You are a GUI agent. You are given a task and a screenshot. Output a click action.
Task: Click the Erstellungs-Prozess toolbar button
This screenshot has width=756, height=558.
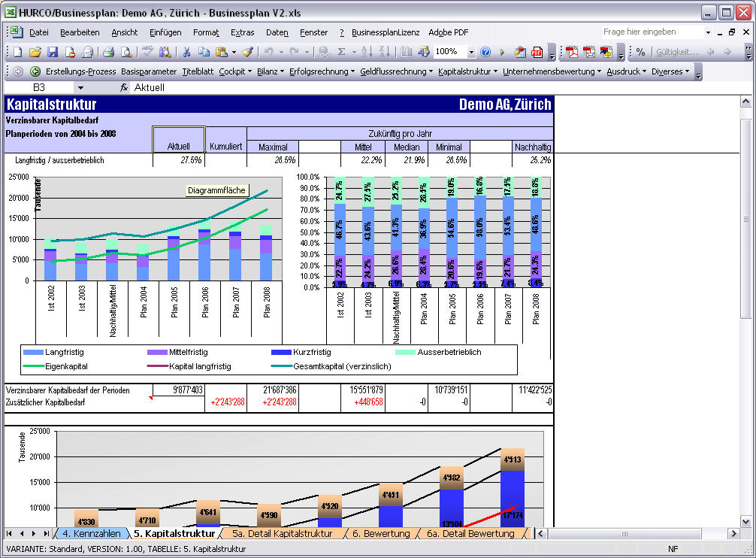point(81,71)
